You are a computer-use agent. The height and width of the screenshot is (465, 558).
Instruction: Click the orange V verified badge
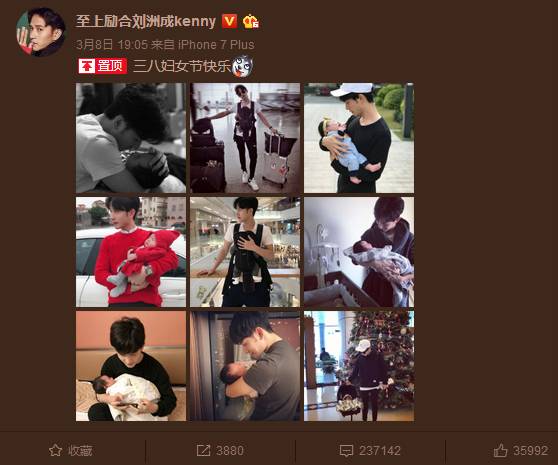click(229, 21)
